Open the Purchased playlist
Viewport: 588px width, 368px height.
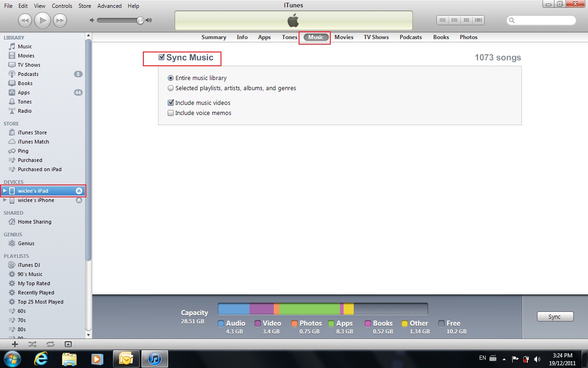[30, 160]
